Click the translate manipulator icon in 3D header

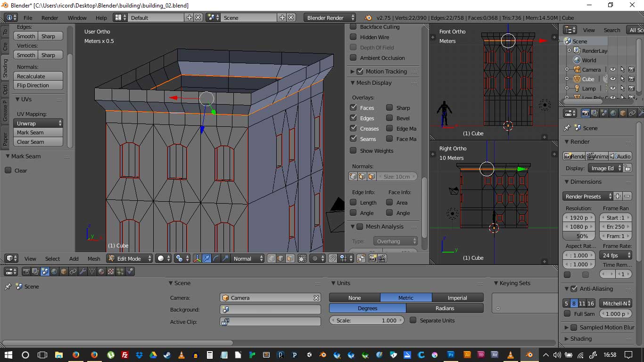207,258
